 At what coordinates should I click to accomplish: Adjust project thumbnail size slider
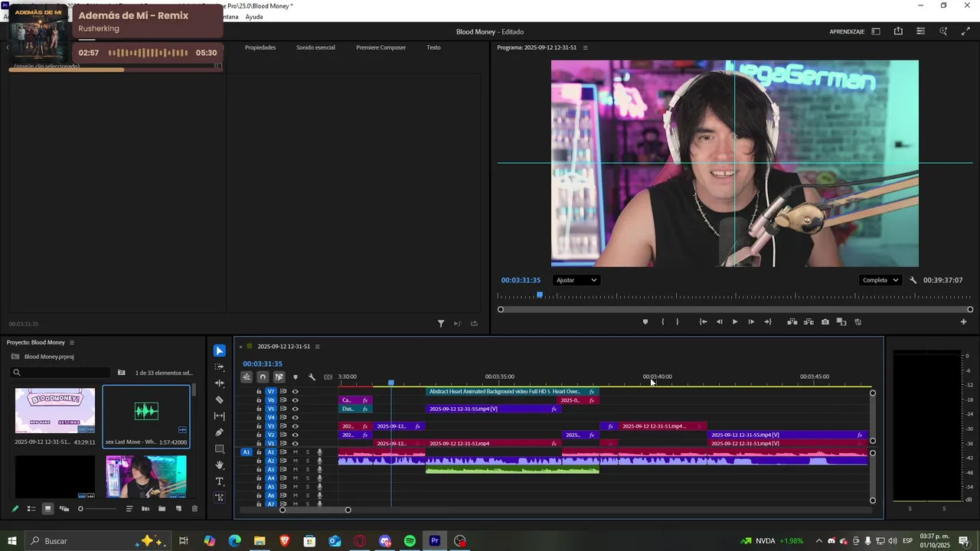pos(98,509)
